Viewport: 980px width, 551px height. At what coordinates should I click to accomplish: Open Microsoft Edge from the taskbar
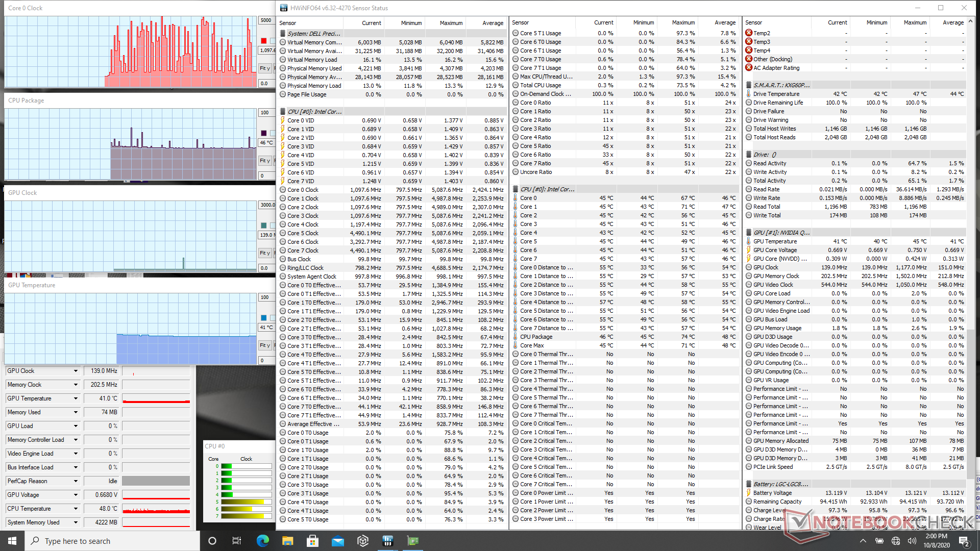pos(263,541)
